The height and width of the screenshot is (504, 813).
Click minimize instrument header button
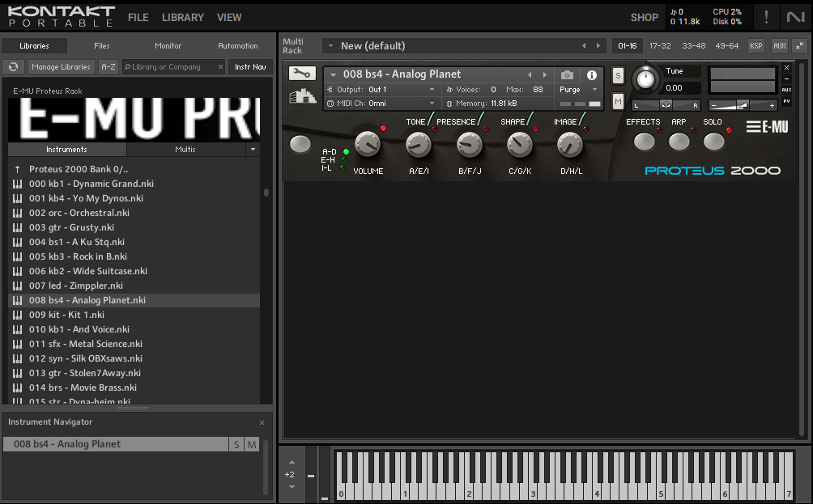click(786, 78)
